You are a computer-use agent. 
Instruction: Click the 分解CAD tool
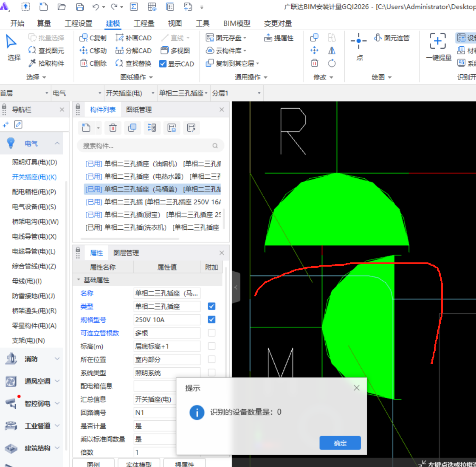133,51
